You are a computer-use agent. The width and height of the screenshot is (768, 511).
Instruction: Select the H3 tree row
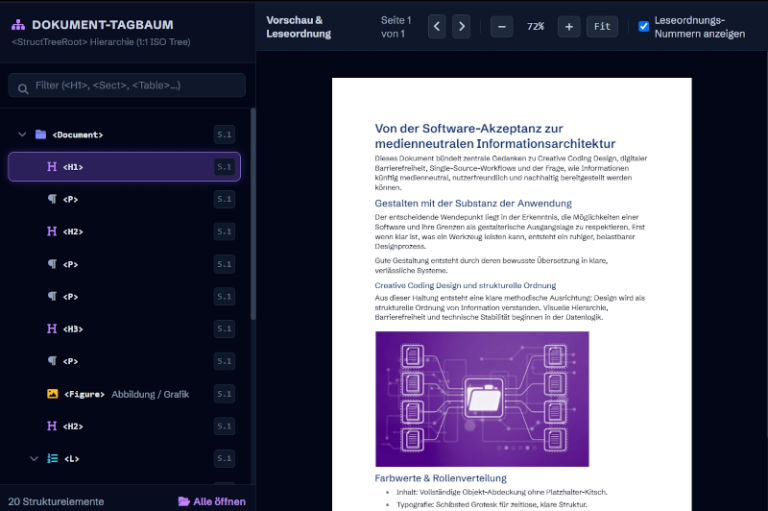(124, 328)
